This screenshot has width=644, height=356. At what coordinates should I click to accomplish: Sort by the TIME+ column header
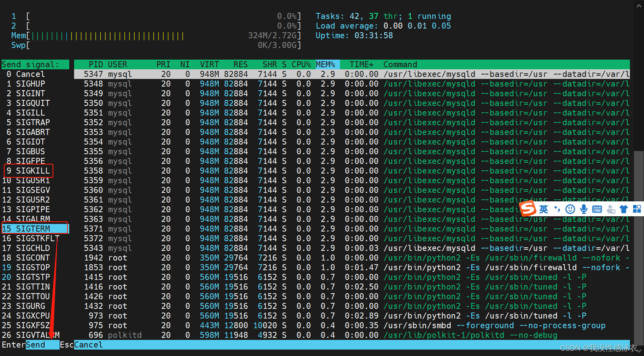362,64
